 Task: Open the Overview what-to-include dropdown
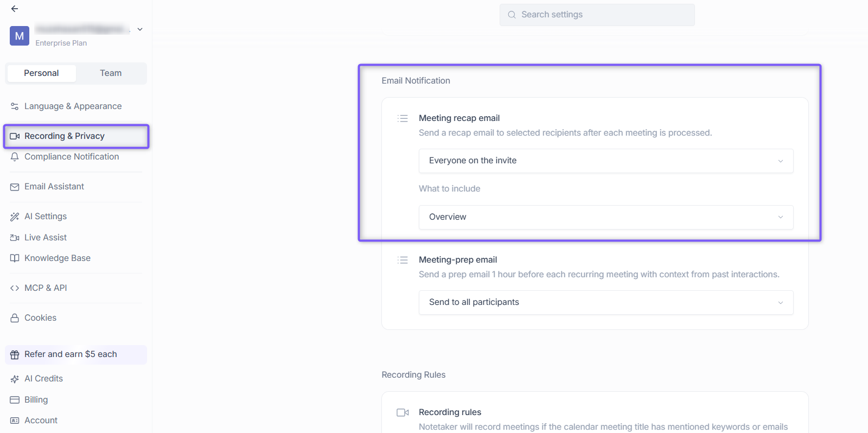pos(606,217)
